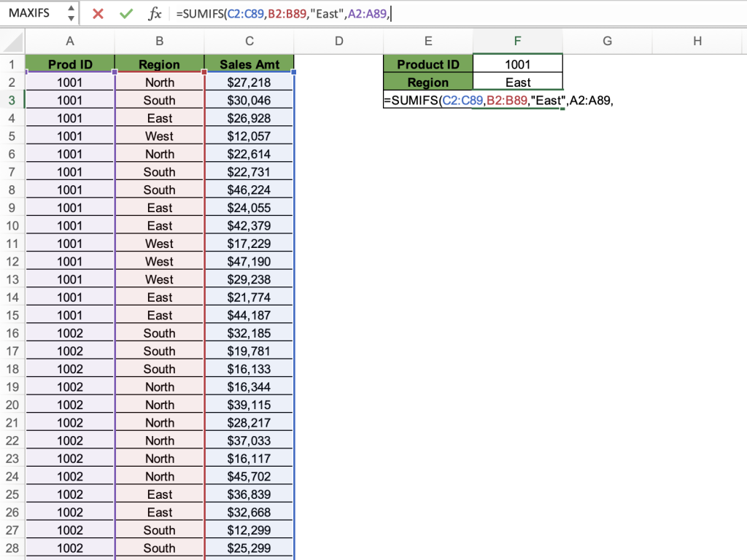This screenshot has width=747, height=560.
Task: Select column A header
Action: tap(70, 42)
